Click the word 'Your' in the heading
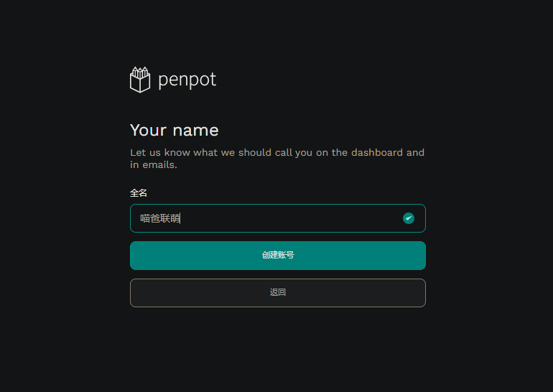This screenshot has height=392, width=553. (x=148, y=130)
